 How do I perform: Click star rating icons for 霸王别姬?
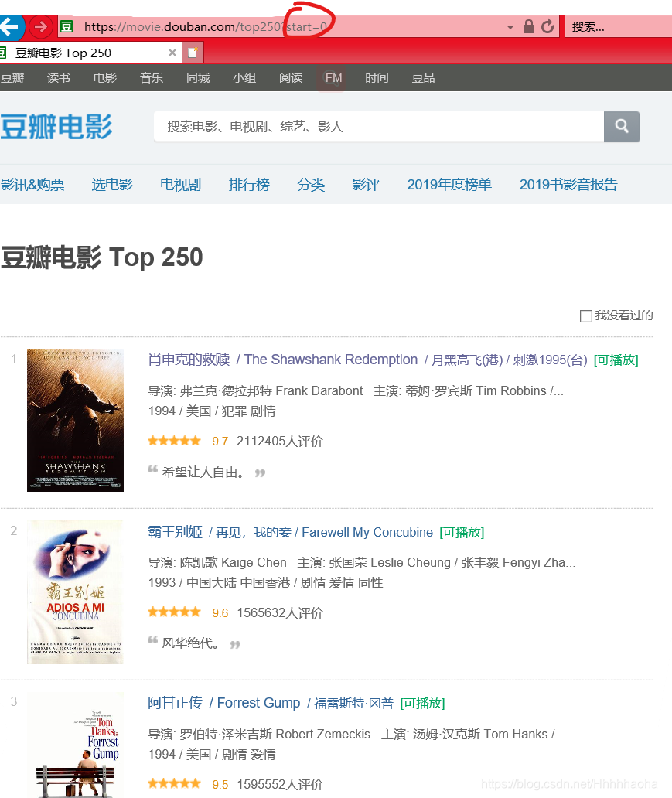[x=174, y=612]
